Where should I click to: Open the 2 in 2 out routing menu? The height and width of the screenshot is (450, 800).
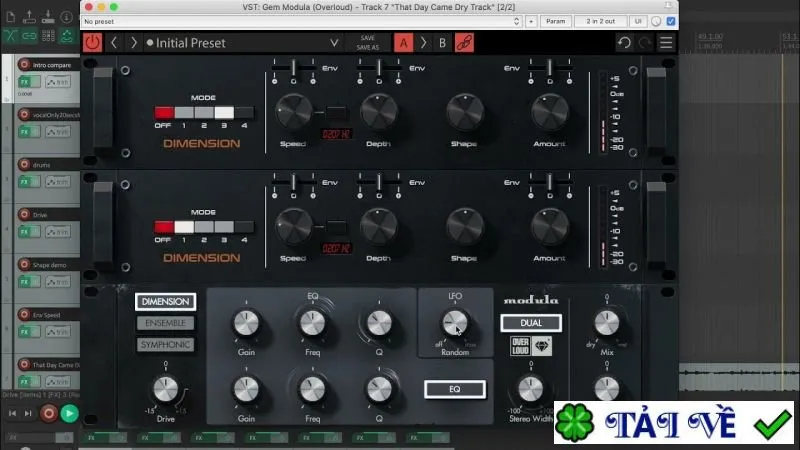(601, 21)
